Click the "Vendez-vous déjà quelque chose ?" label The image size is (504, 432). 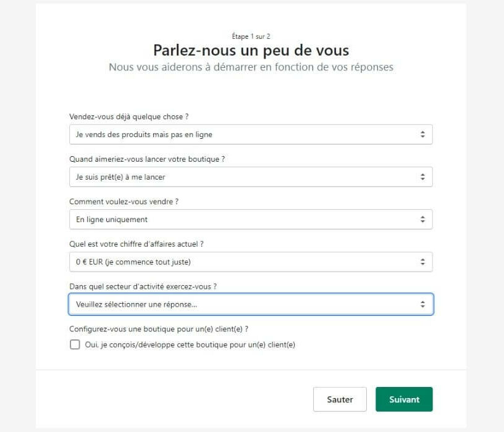[129, 117]
